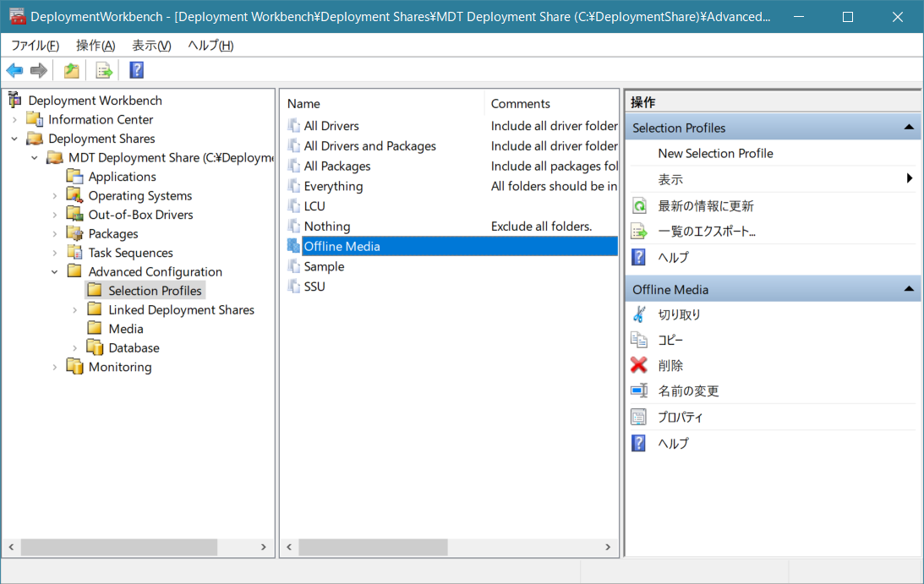Viewport: 924px width, 584px height.
Task: Click the Applications folder icon in tree
Action: (x=75, y=176)
